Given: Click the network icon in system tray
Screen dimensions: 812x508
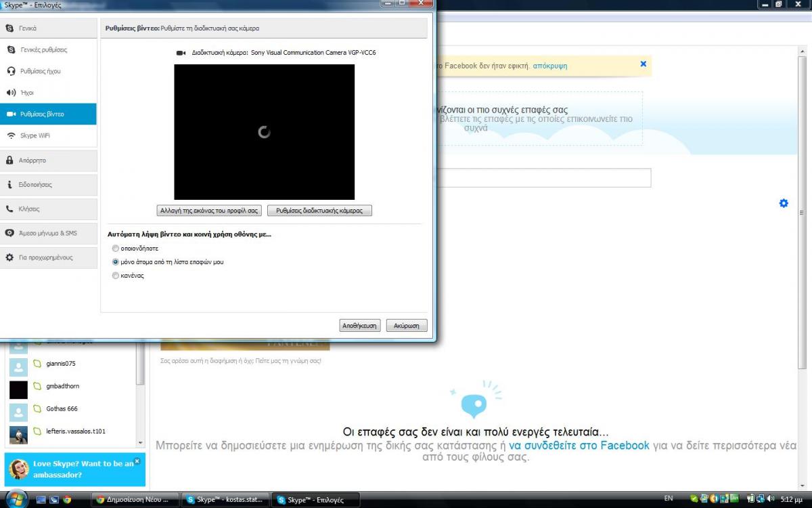Looking at the screenshot, I should pos(761,499).
